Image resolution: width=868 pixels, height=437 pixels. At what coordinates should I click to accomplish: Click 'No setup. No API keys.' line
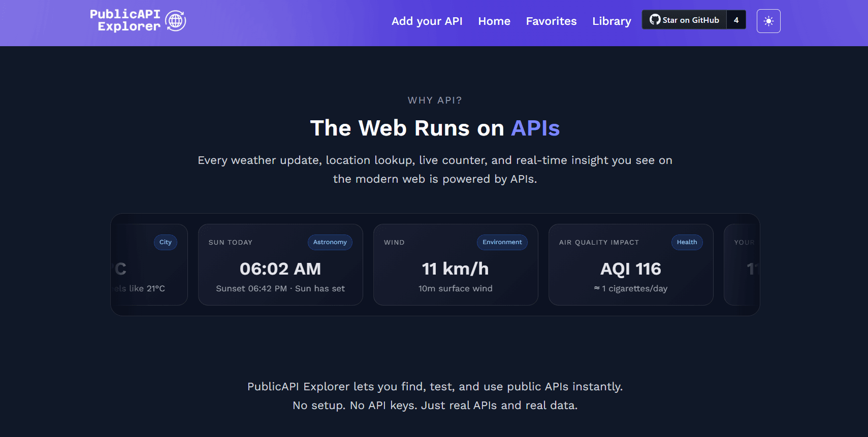[x=435, y=406]
